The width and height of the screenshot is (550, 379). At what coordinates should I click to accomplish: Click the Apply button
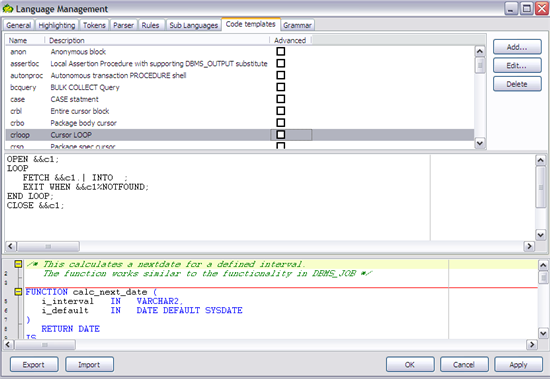point(518,365)
